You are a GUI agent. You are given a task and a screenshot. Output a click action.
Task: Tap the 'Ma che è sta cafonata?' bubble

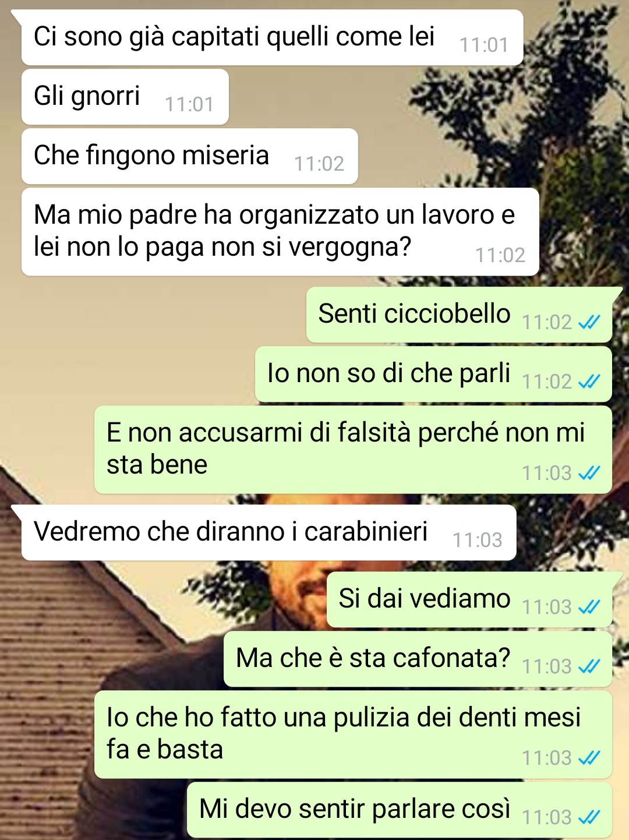pos(418,659)
